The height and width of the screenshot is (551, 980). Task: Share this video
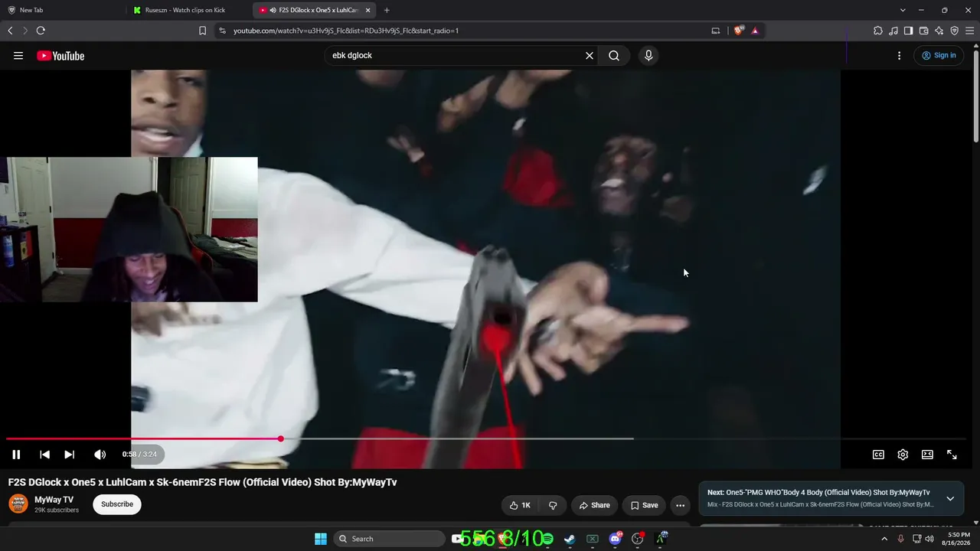594,505
